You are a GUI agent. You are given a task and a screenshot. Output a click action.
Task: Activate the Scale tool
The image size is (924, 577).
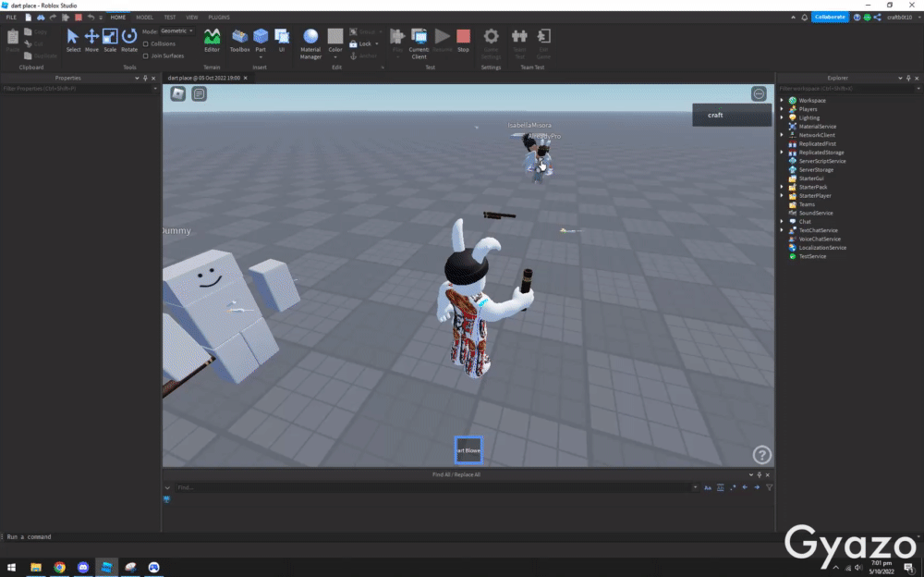110,40
